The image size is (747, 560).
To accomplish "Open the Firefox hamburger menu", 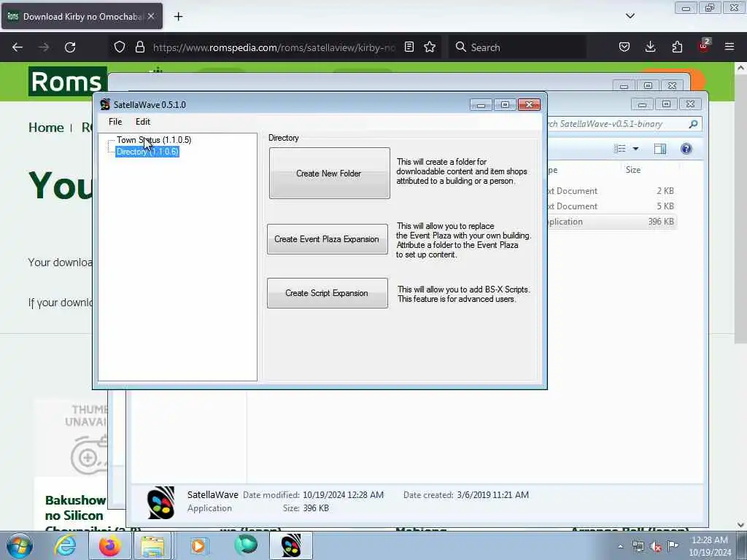I will pos(729,47).
